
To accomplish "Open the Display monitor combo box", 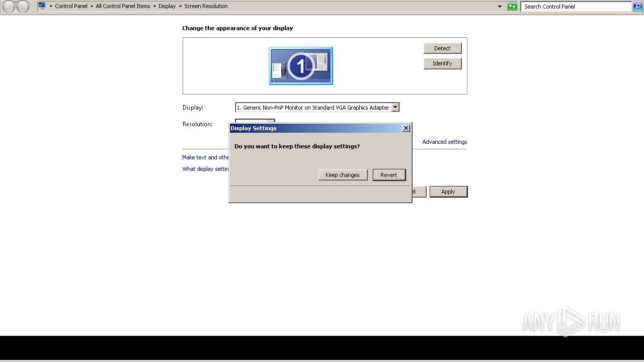I will click(317, 107).
